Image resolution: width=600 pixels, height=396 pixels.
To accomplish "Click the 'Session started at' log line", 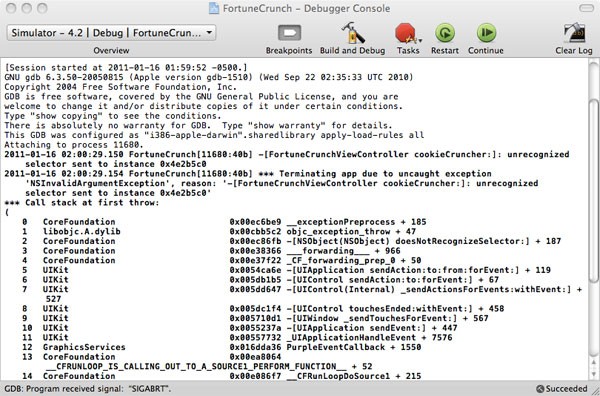I will 126,68.
